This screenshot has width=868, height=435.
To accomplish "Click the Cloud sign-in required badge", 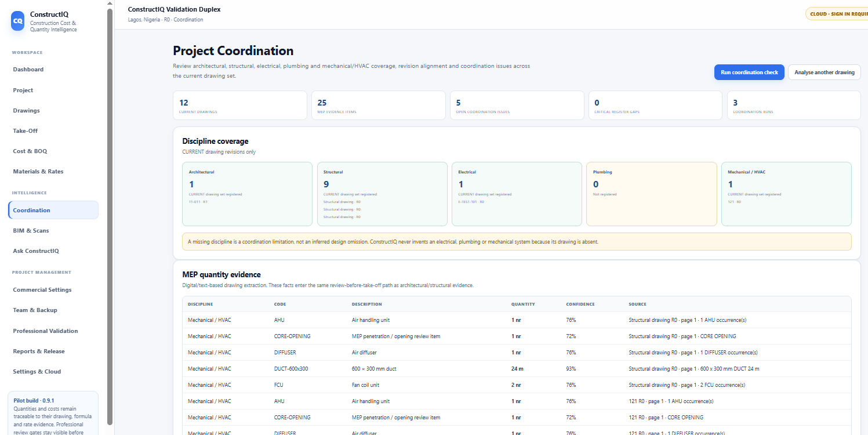I will pos(837,14).
